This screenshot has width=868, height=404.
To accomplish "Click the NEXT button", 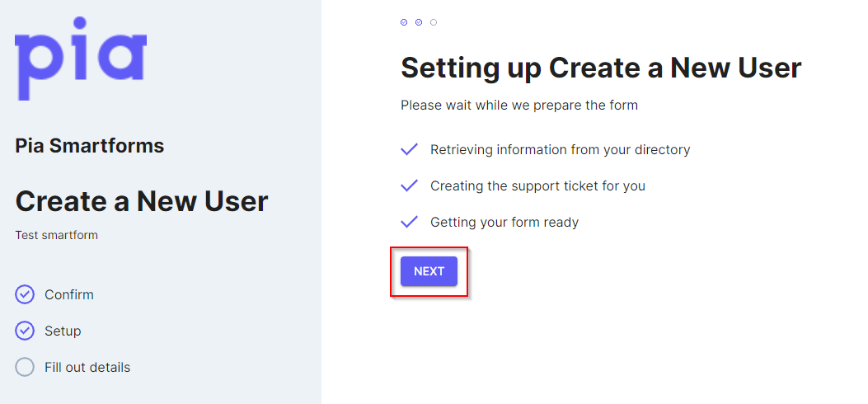I will pyautogui.click(x=429, y=271).
